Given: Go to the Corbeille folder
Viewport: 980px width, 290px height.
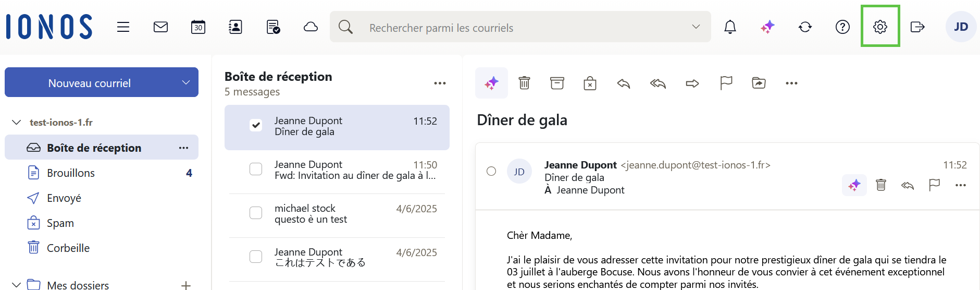Looking at the screenshot, I should (68, 248).
